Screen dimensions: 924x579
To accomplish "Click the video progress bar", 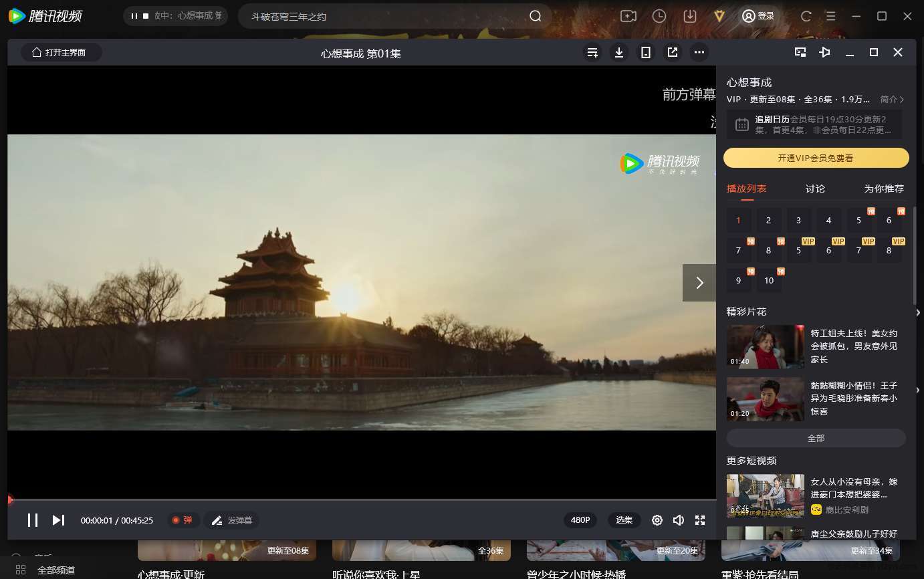I will pos(362,499).
